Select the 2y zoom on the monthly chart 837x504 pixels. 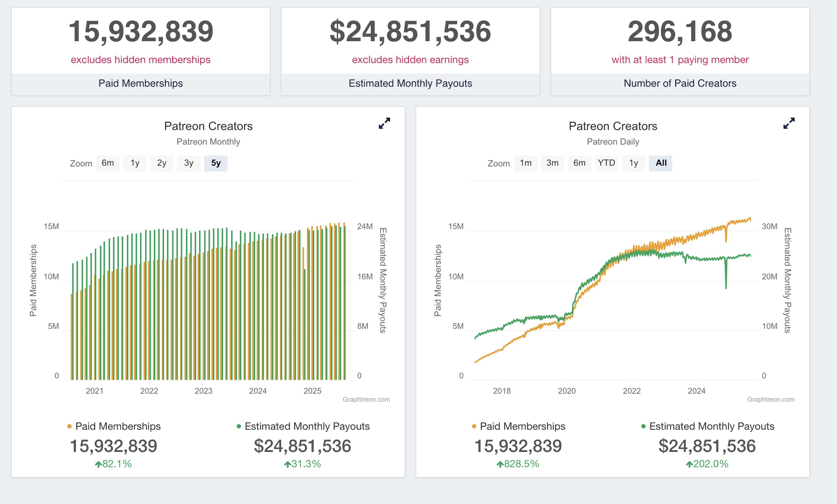click(162, 163)
